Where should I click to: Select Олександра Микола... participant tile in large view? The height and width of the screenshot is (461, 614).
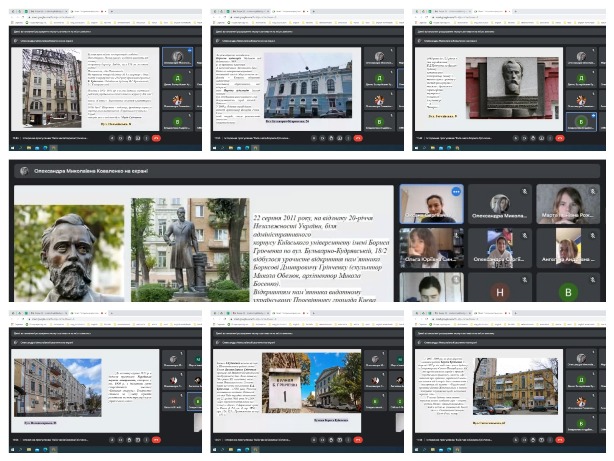point(500,204)
